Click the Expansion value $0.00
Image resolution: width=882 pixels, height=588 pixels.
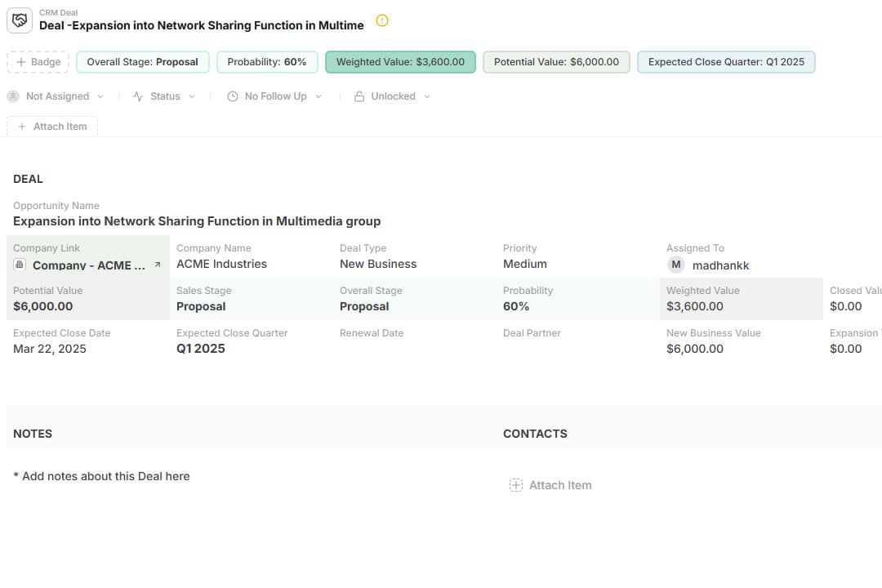click(x=845, y=349)
